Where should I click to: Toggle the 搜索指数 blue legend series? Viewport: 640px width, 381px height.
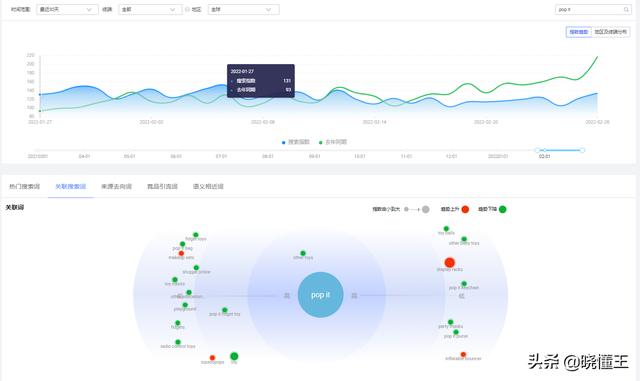pos(296,142)
